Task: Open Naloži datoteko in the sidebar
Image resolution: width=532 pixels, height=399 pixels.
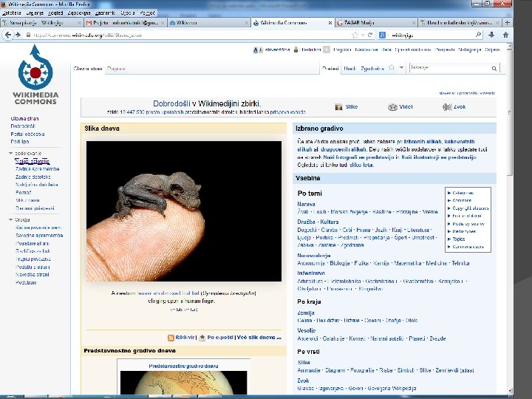Action: coord(33,161)
